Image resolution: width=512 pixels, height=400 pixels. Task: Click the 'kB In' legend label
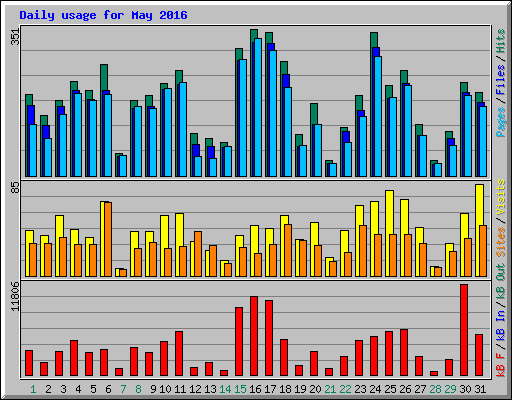tap(501, 324)
